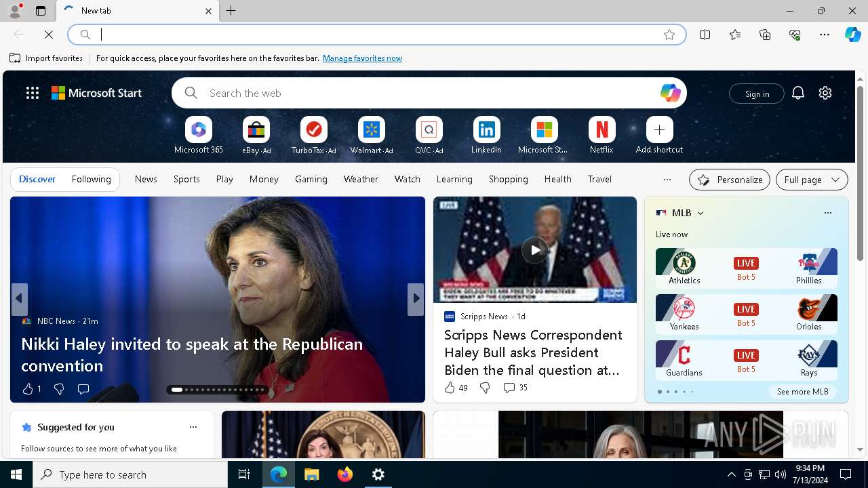Open File Explorer from the taskbar
The image size is (868, 488).
312,474
